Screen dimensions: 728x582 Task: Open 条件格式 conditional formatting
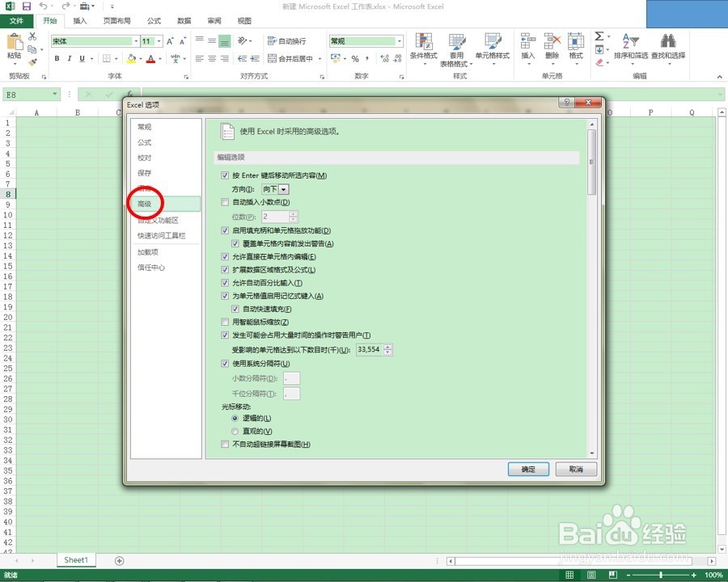point(423,48)
